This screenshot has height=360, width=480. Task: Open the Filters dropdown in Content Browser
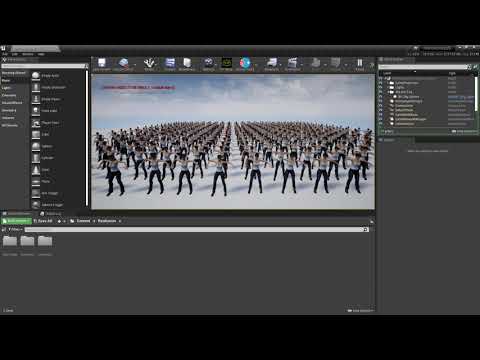(x=15, y=229)
